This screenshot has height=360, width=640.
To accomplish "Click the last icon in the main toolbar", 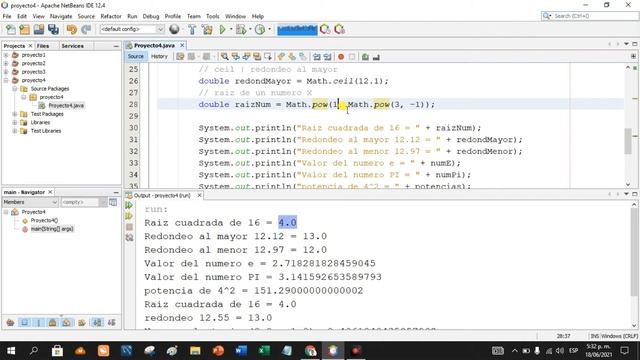I will click(339, 29).
